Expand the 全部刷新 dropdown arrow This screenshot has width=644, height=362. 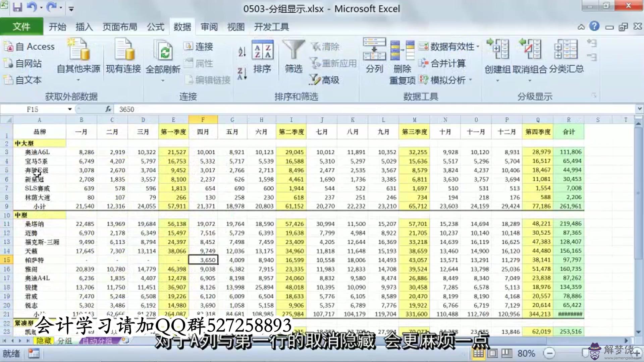pos(163,80)
